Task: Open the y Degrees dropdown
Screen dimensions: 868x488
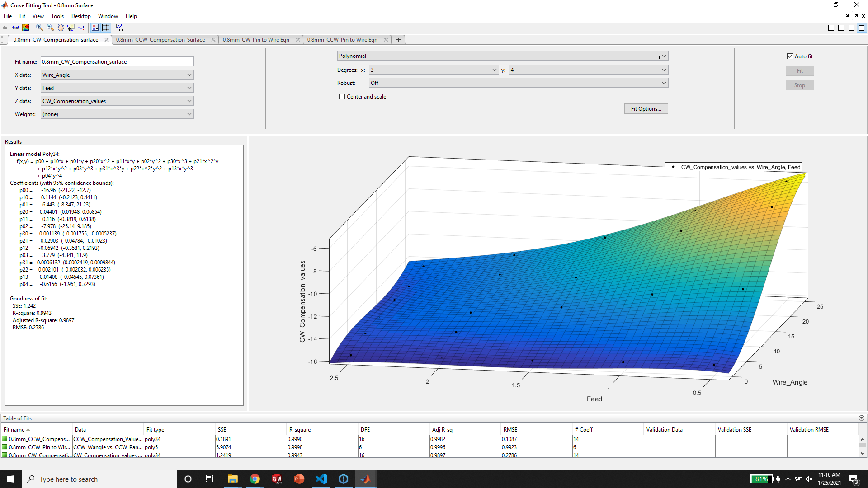Action: point(589,70)
